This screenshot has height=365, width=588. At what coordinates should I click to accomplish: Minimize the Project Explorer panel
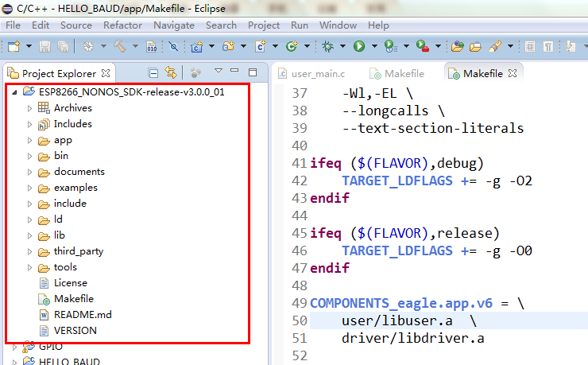tap(234, 71)
